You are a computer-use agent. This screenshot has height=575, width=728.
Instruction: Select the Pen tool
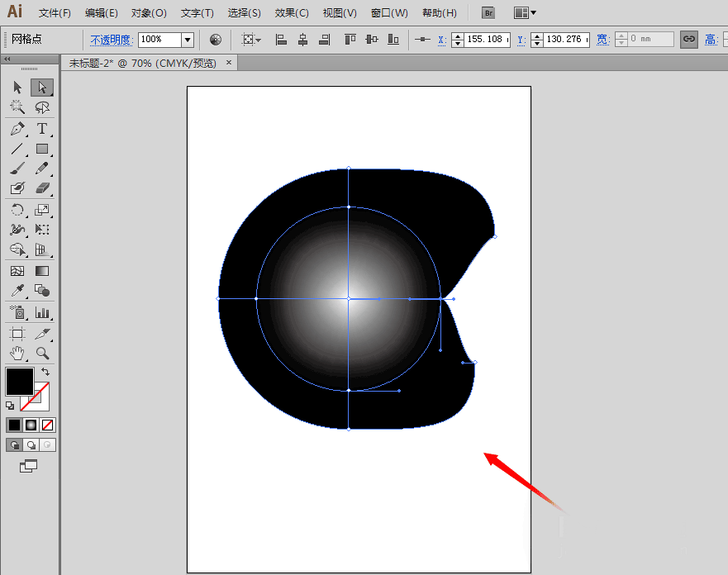click(17, 129)
